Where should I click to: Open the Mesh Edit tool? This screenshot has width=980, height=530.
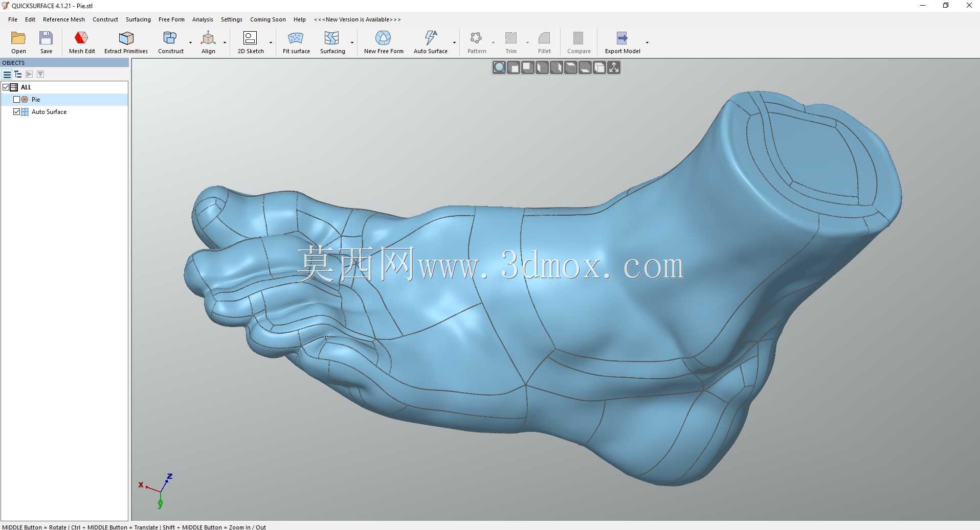(x=82, y=42)
